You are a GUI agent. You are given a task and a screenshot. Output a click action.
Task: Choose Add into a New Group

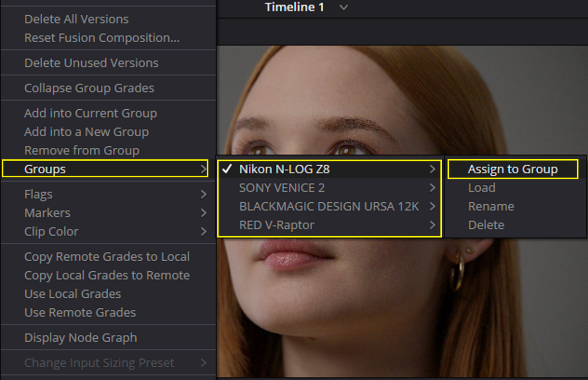86,132
